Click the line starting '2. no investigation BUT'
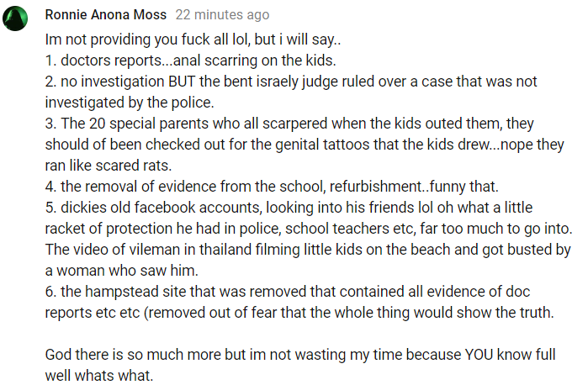The height and width of the screenshot is (385, 588). 291,82
